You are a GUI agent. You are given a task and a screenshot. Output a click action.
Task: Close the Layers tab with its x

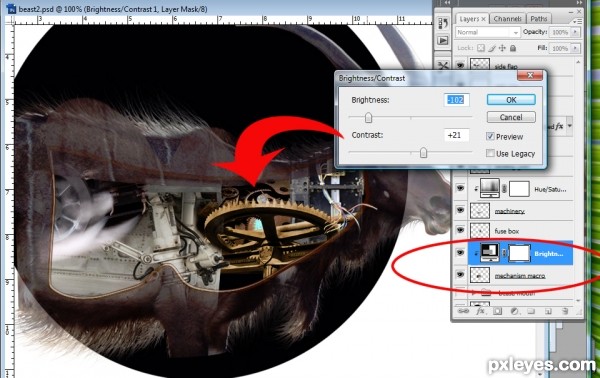coord(484,19)
